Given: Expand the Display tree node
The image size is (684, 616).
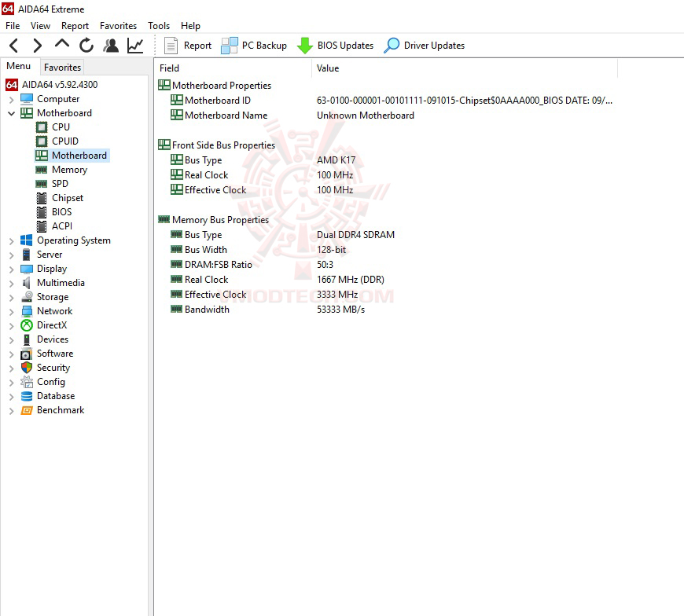Looking at the screenshot, I should [x=11, y=269].
